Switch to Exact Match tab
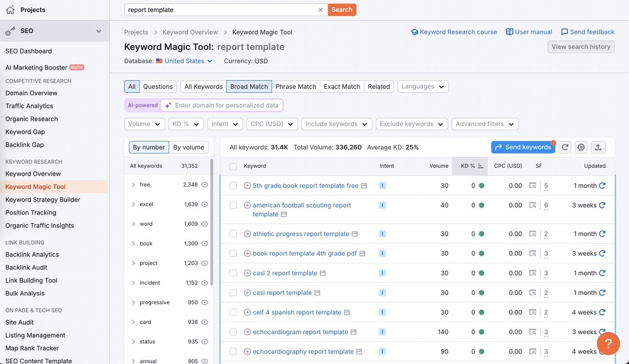This screenshot has width=629, height=364. (x=342, y=86)
